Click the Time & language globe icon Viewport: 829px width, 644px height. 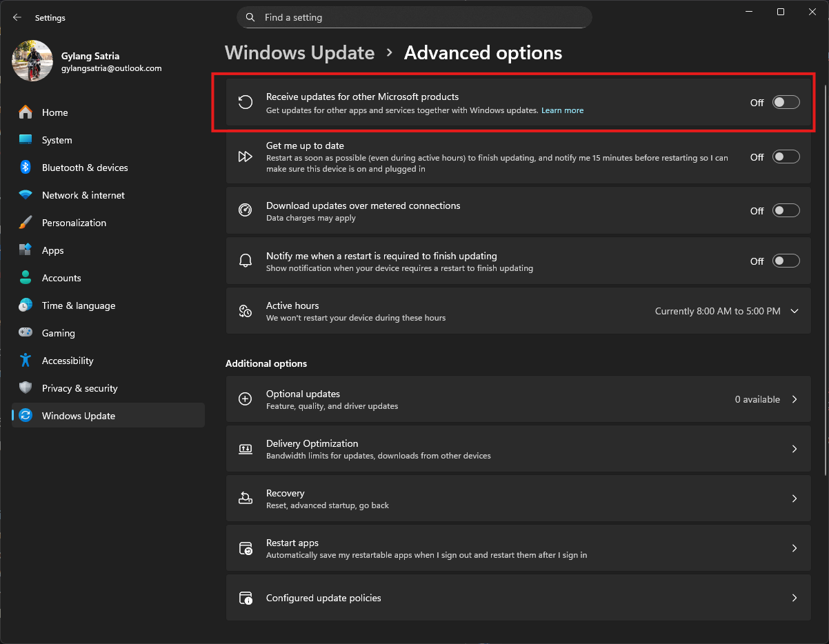26,305
